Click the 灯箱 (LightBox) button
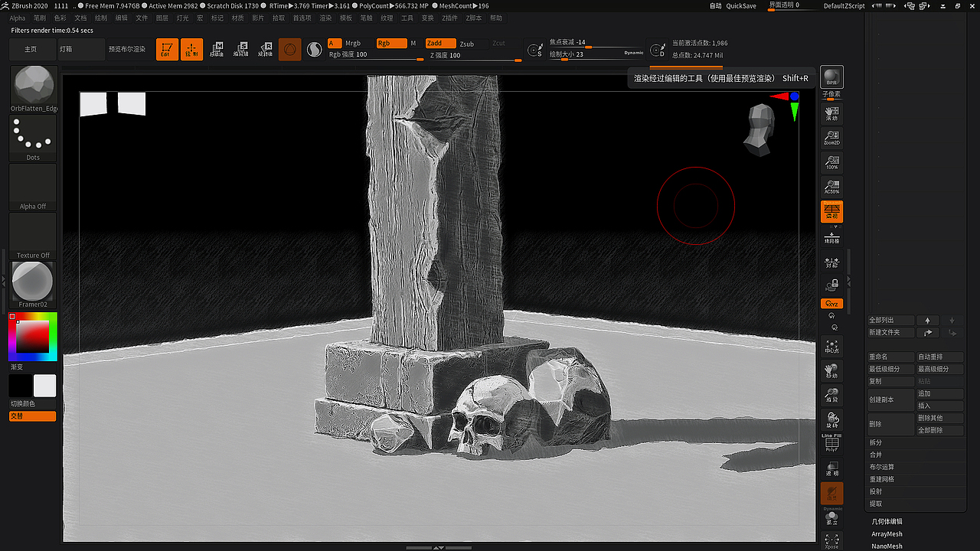Image resolution: width=980 pixels, height=551 pixels. coord(80,49)
